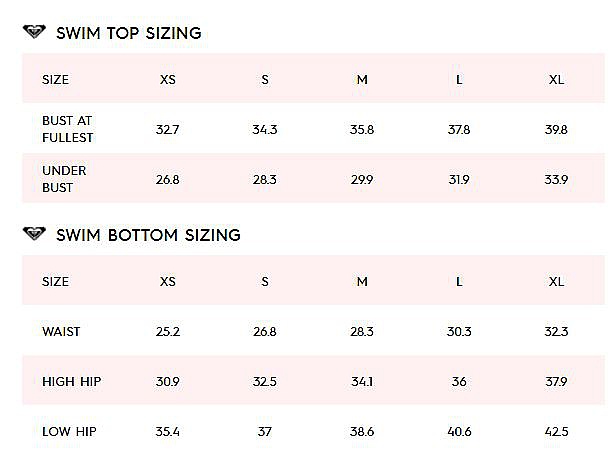Select the Swim Bottom Sizing heading
Viewport: 612px width, 453px height.
click(x=148, y=235)
